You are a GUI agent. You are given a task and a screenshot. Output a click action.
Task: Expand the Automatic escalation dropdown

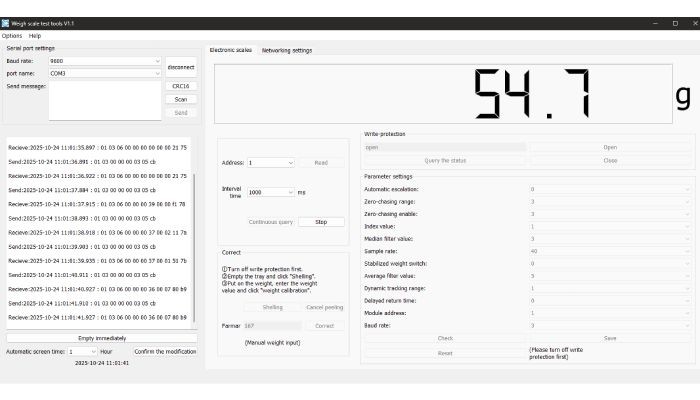[610, 189]
